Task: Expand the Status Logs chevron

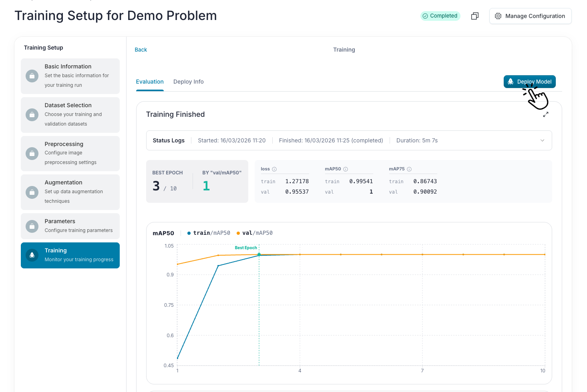Action: point(543,140)
